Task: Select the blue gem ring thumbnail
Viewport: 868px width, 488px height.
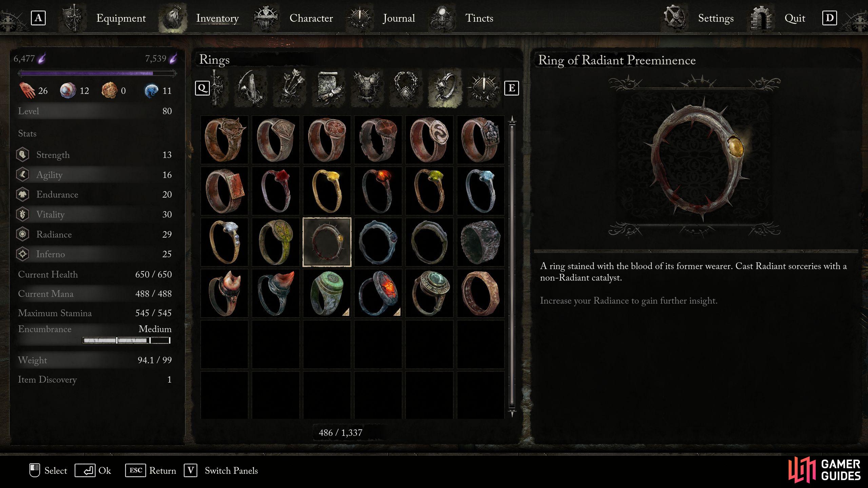Action: (480, 191)
